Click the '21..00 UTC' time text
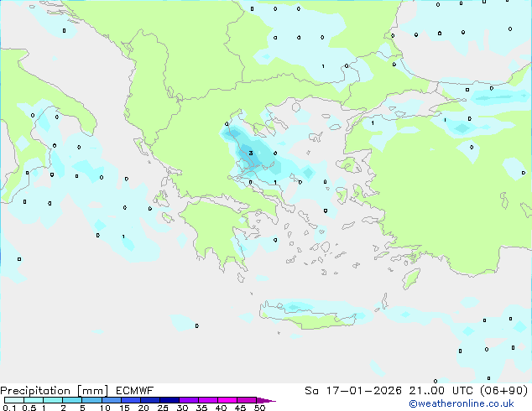Image resolution: width=532 pixels, height=411 pixels. (x=441, y=391)
